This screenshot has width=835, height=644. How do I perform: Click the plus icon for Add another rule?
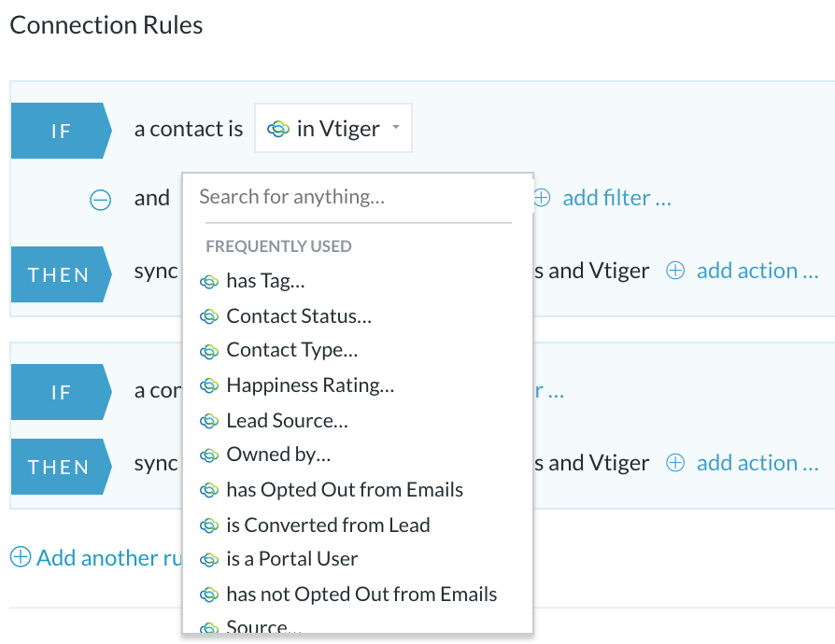coord(21,557)
